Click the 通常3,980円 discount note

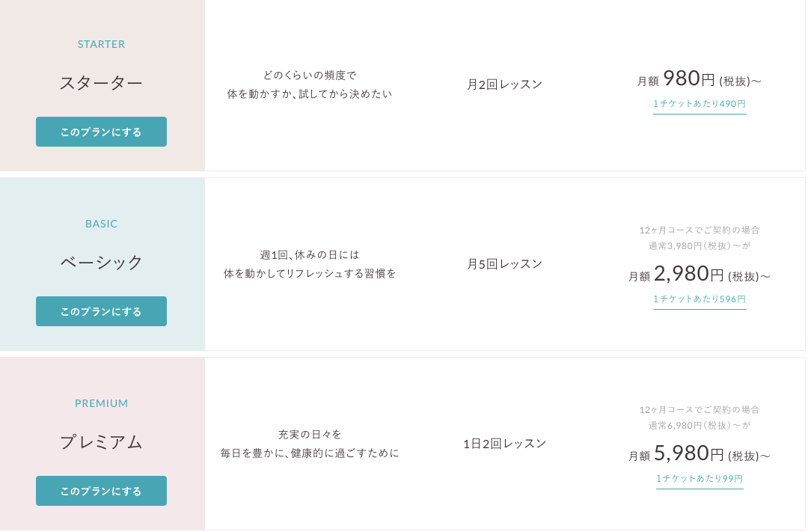point(700,245)
